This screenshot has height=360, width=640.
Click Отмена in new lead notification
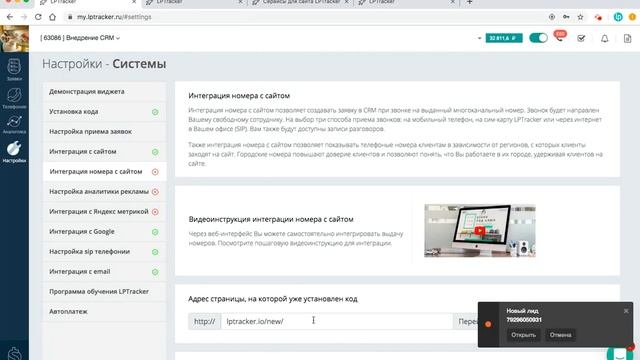(x=560, y=335)
